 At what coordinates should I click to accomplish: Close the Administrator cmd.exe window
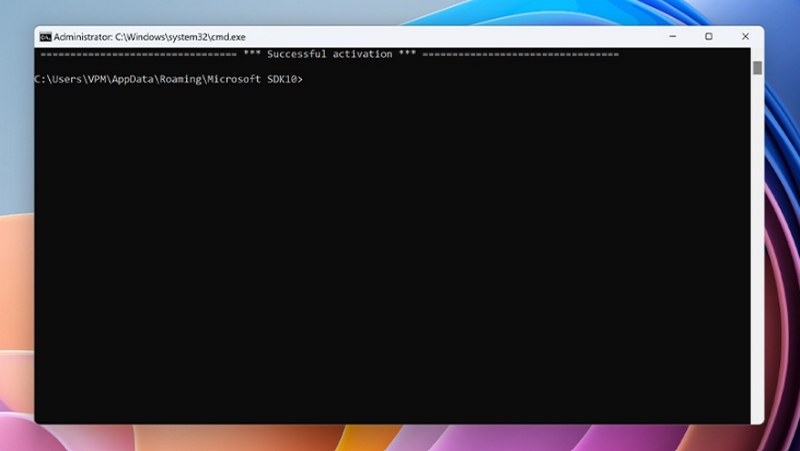point(745,36)
